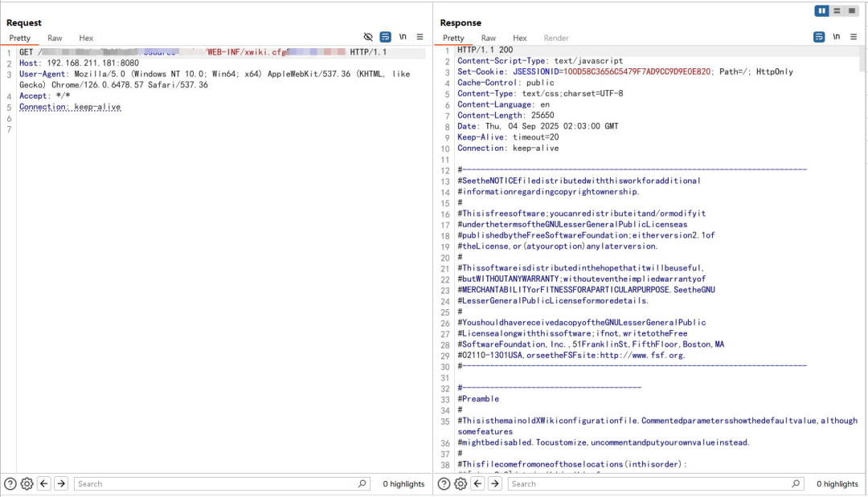Click 'Cache-Control: public' response header

click(506, 83)
